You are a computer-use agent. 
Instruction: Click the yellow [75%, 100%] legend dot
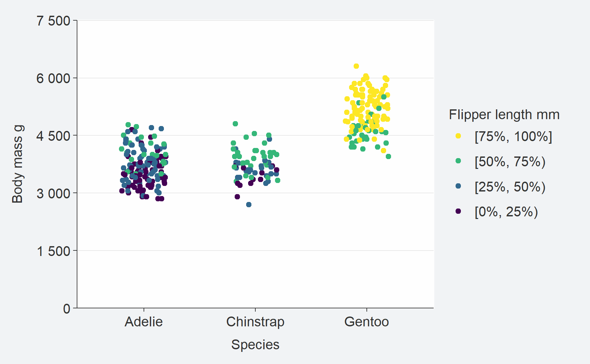[x=458, y=136]
